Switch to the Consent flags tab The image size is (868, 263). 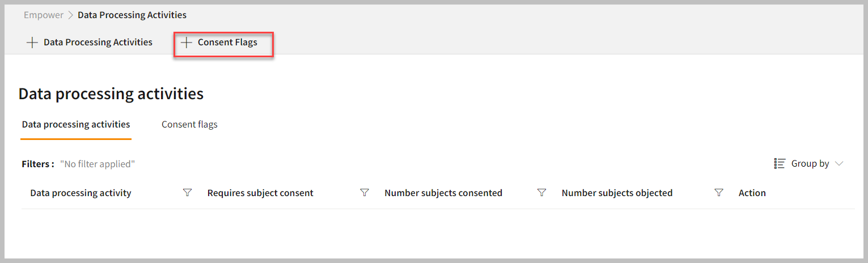pos(189,124)
